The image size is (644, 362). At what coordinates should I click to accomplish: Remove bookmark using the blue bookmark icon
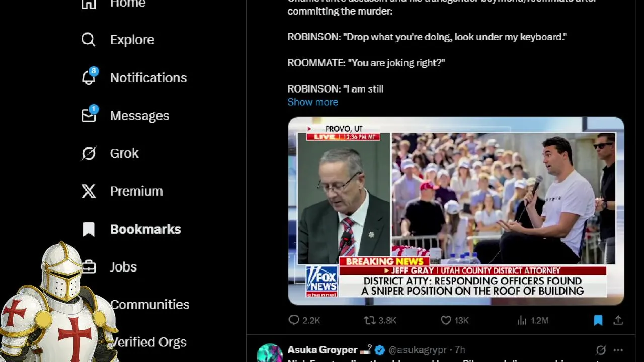598,320
